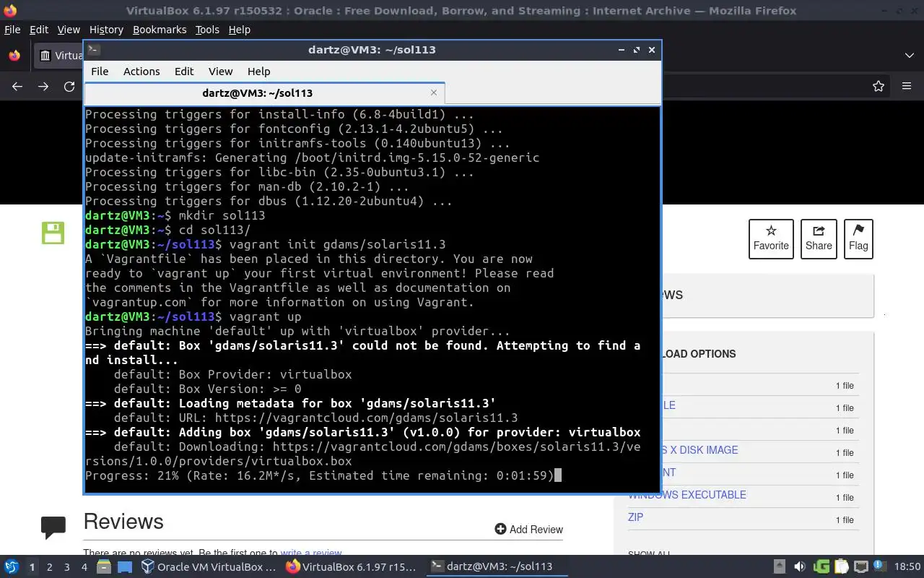Image resolution: width=924 pixels, height=578 pixels.
Task: Click the network connection tray icon
Action: click(861, 567)
